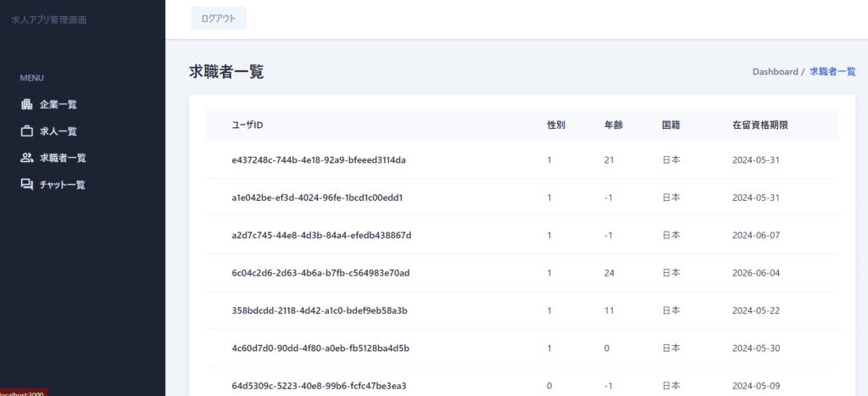Image resolution: width=868 pixels, height=396 pixels.
Task: Select user ID e437248c-744b-4e18-92a9-bfeeed3114da
Action: [x=319, y=160]
